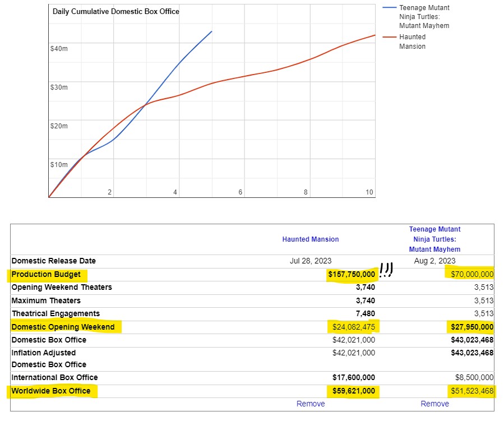This screenshot has height=421, width=504.
Task: Click the $40m label on chart axis
Action: coord(59,49)
